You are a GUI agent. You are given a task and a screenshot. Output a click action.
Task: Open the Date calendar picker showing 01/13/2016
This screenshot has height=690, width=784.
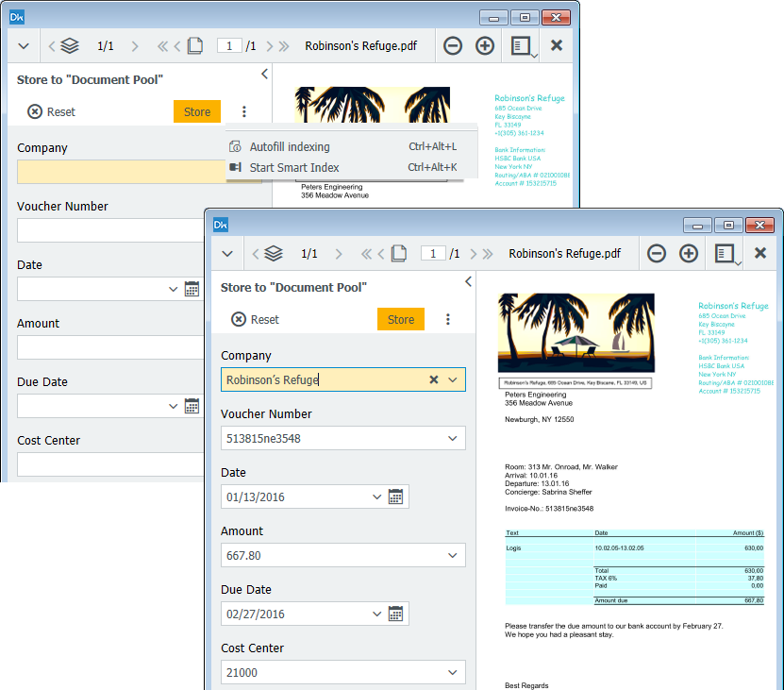(396, 496)
